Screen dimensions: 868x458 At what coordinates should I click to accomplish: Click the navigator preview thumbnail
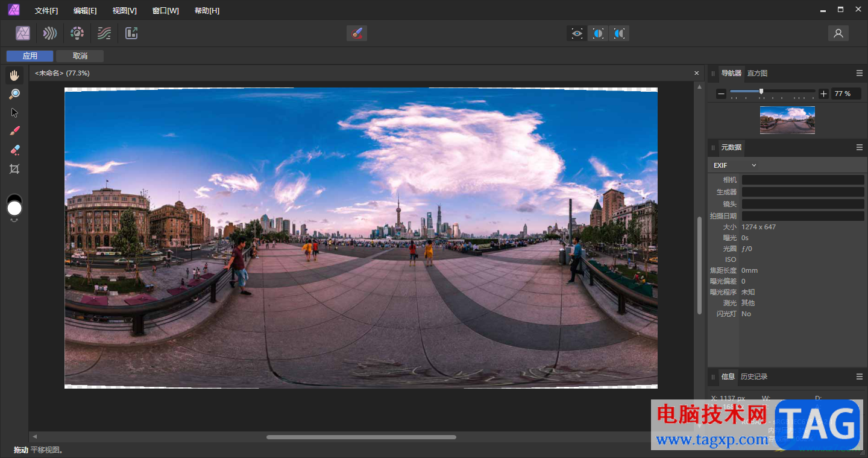coord(787,120)
